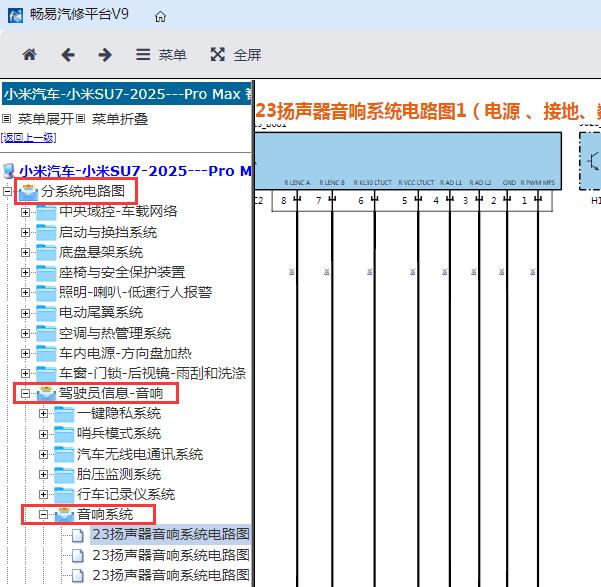Viewport: 601px width, 587px height.
Task: Expand the 胎压监测系统 folder
Action: pos(43,475)
